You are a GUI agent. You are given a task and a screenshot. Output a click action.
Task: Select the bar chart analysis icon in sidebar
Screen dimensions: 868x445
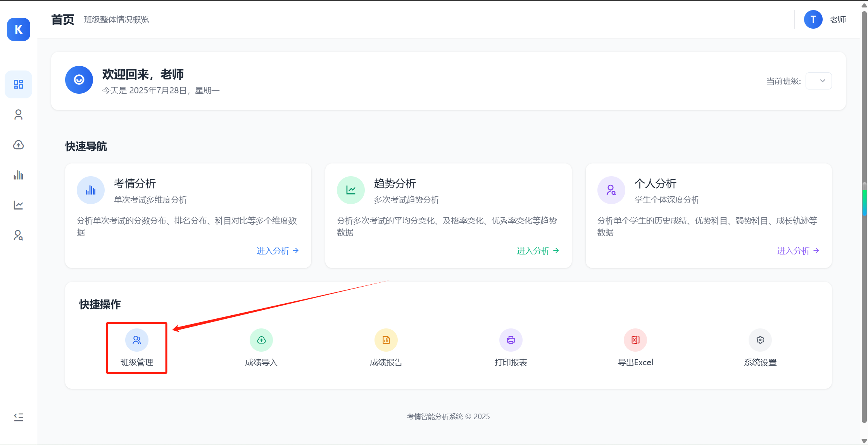click(18, 175)
